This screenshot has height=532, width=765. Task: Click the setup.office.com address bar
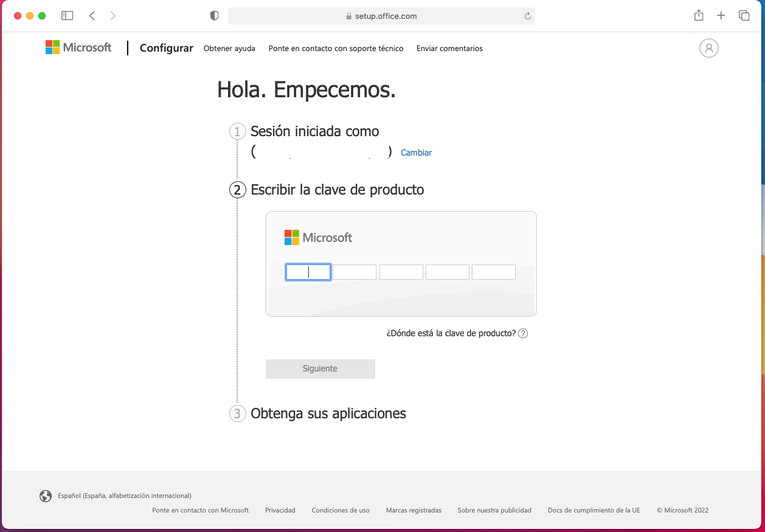(381, 16)
